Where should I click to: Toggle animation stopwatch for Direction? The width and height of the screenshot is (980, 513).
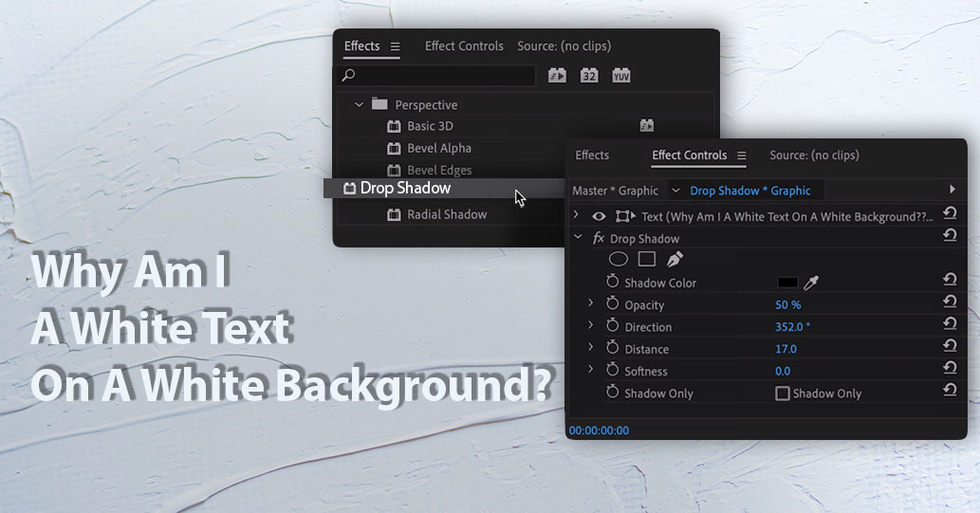(612, 327)
